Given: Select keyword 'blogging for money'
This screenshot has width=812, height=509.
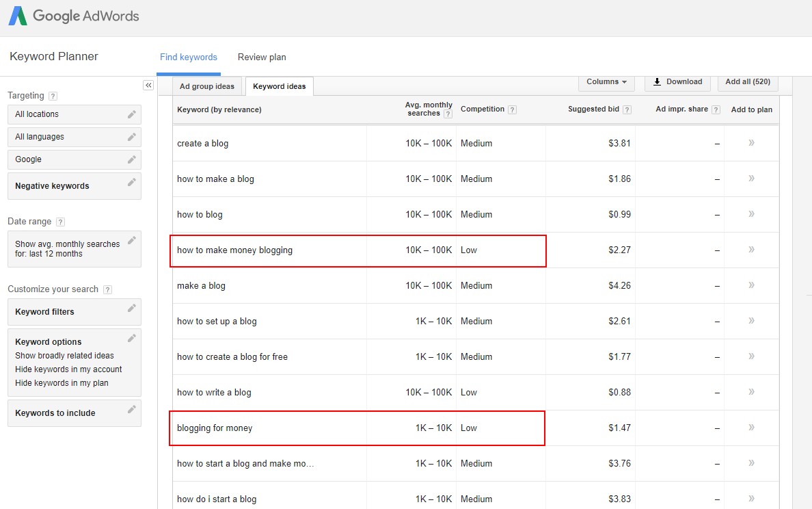Looking at the screenshot, I should coord(215,428).
